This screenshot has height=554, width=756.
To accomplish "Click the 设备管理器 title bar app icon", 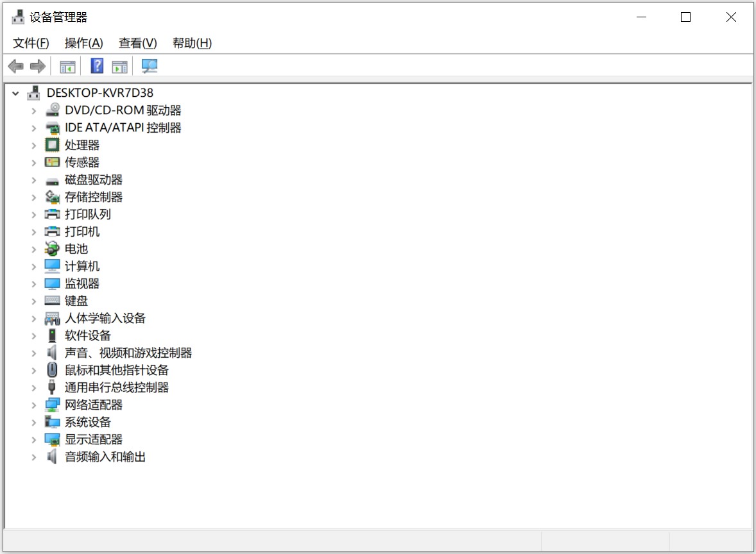I will point(18,17).
